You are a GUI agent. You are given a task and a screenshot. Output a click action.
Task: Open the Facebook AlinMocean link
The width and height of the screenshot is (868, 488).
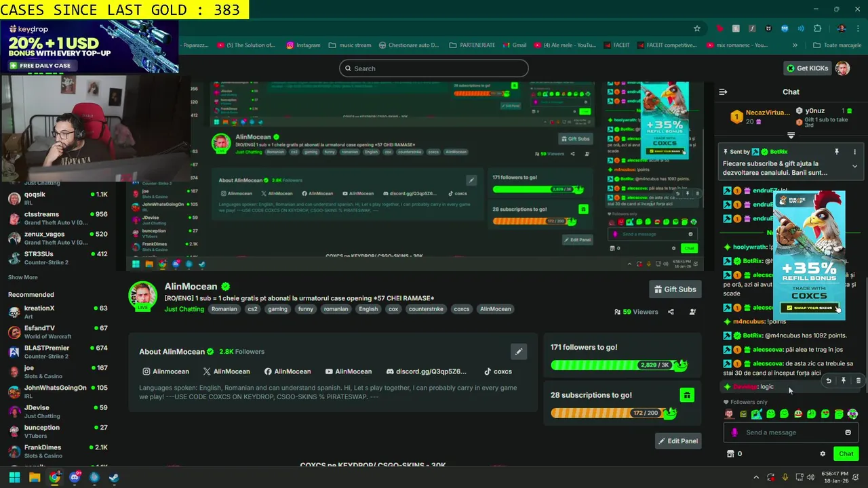point(288,371)
